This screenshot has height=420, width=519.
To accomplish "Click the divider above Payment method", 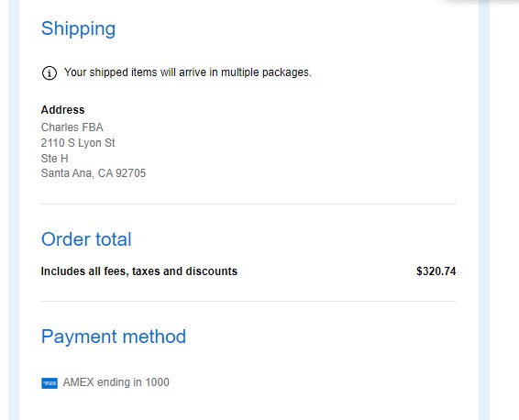I will (248, 301).
